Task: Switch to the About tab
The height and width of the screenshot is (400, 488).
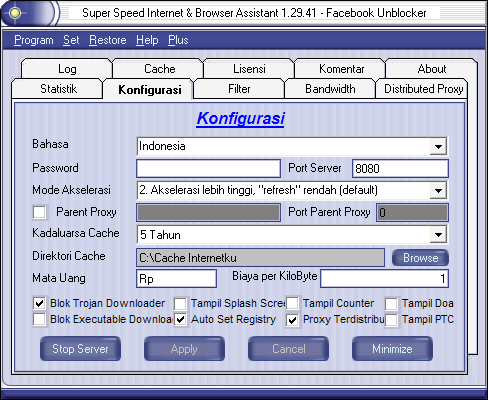Action: tap(432, 69)
